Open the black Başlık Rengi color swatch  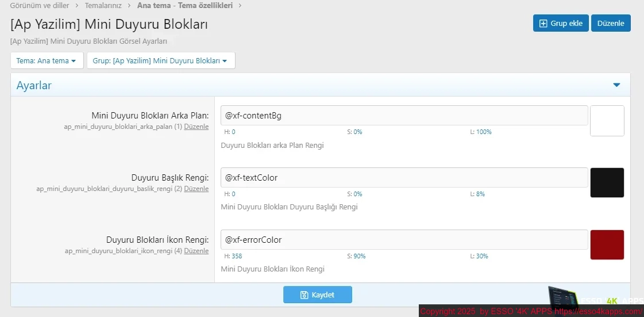pos(607,182)
